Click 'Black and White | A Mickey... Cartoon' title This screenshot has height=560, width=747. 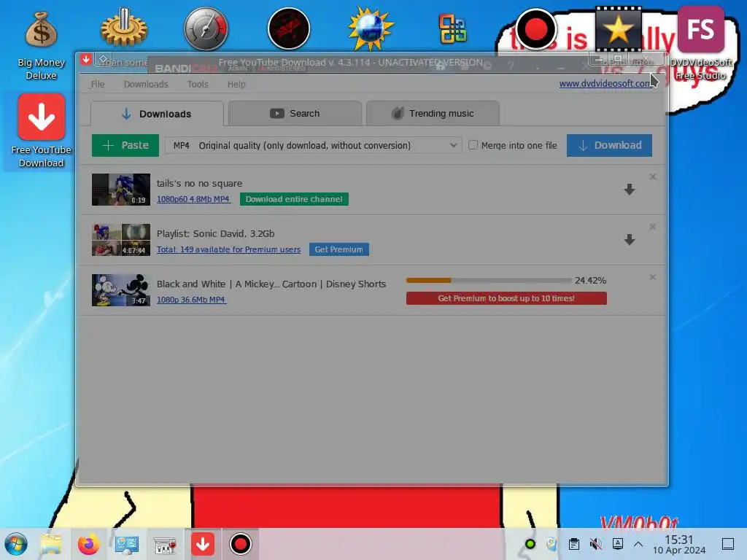coord(271,284)
